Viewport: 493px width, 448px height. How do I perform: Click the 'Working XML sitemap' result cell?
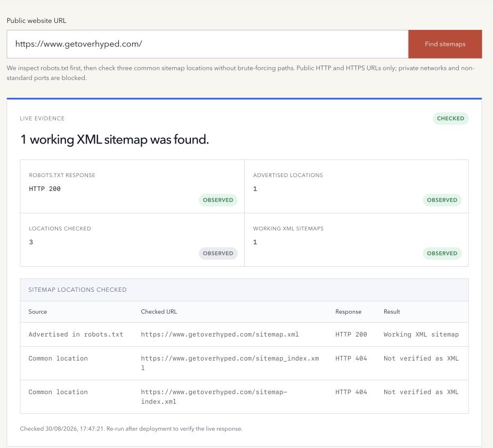(421, 334)
